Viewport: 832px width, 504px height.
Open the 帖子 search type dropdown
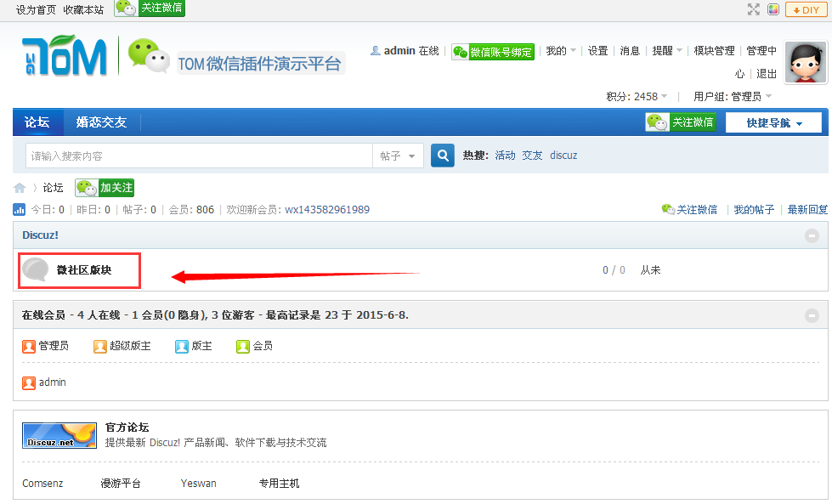(x=399, y=156)
